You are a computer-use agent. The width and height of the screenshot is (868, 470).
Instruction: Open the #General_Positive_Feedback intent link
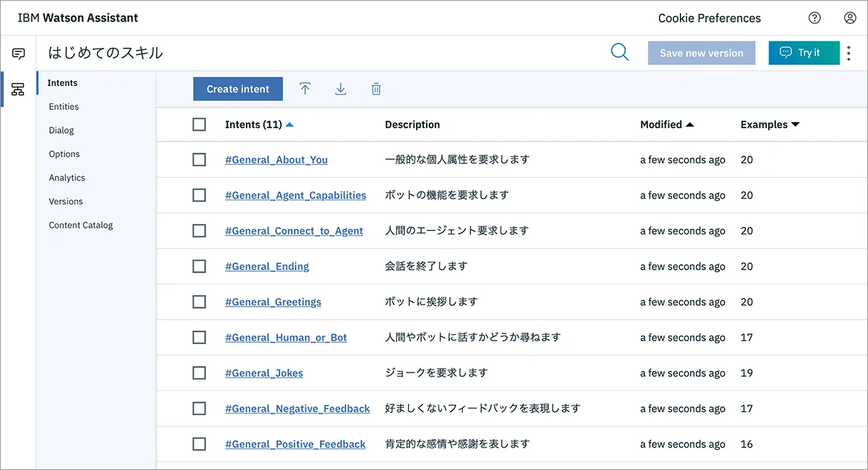[295, 444]
